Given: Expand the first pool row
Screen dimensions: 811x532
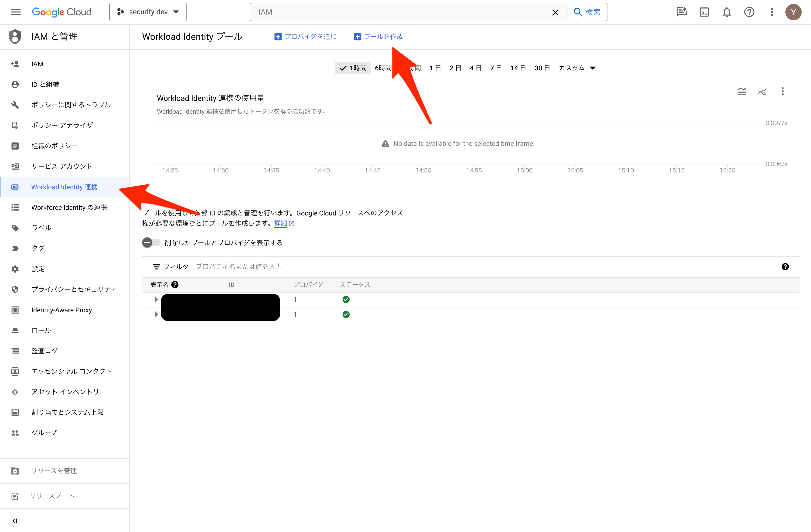Looking at the screenshot, I should click(x=157, y=300).
